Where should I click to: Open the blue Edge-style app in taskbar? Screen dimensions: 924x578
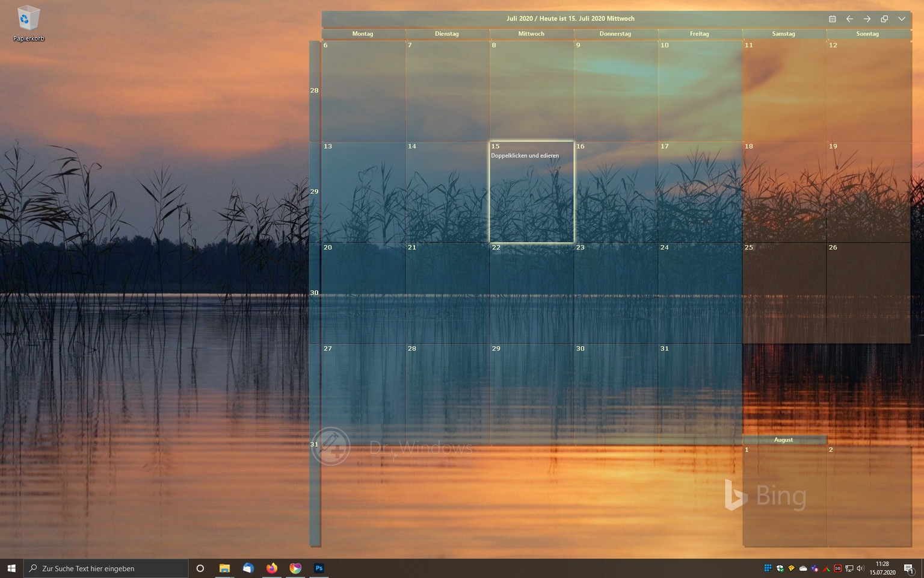[x=248, y=568]
